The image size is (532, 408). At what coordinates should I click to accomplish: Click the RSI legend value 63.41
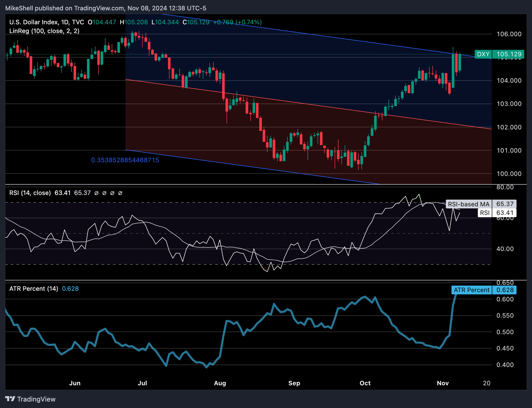click(63, 193)
